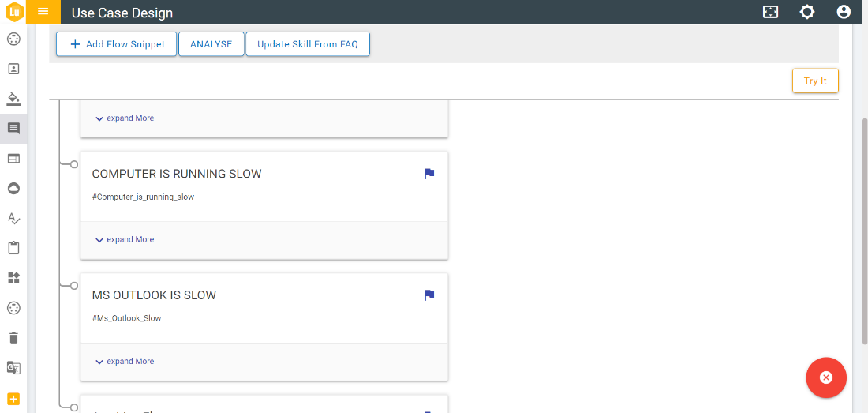The image size is (868, 413).
Task: Expand More on MS Outlook Is Slow card
Action: point(125,362)
